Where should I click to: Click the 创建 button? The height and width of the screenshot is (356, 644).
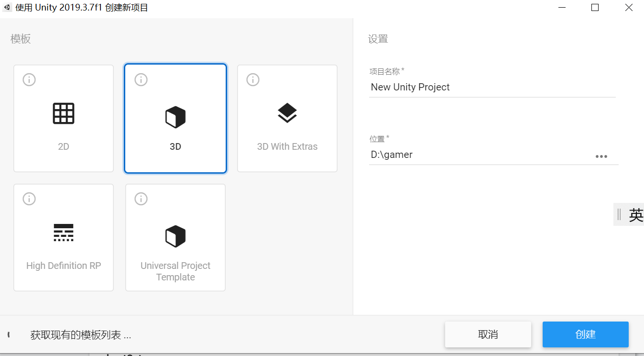(x=586, y=334)
